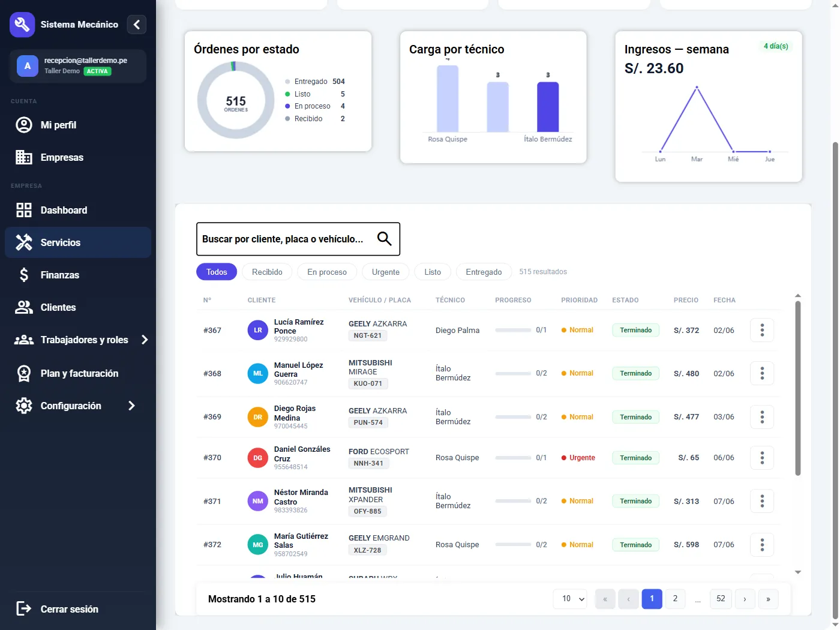This screenshot has width=840, height=630.
Task: Click the LR avatar for Lucía Ramírez Ponce
Action: [258, 330]
